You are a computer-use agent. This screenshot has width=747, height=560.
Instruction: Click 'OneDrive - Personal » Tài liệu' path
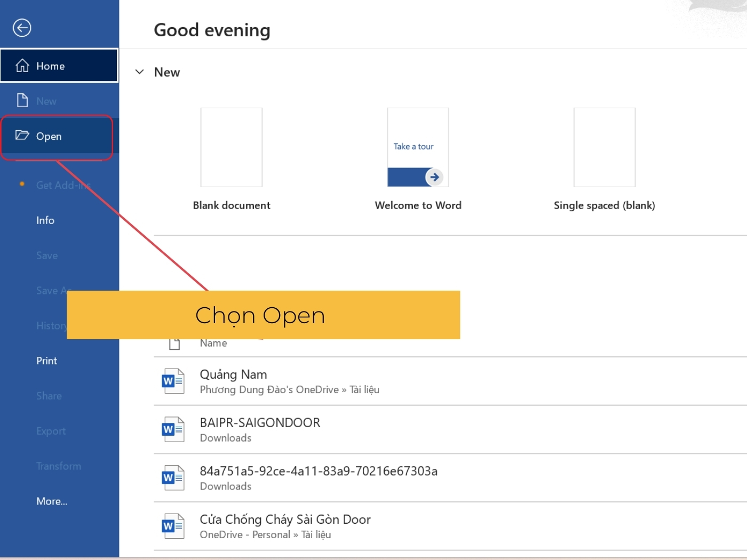[265, 534]
